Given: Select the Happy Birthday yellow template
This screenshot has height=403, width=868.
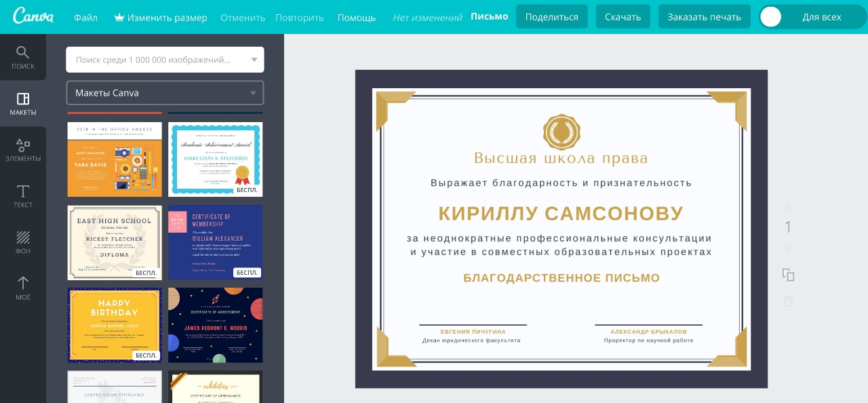Looking at the screenshot, I should pyautogui.click(x=115, y=325).
